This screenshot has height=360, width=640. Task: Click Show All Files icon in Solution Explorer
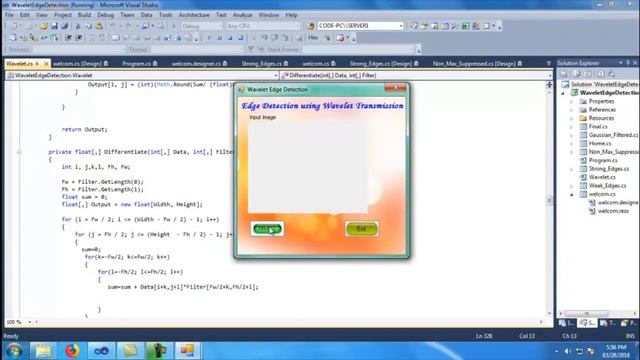[x=577, y=74]
